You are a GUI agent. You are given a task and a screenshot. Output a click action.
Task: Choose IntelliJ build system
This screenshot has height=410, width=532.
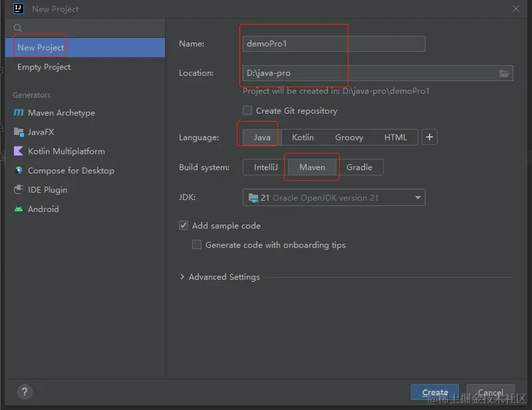265,167
